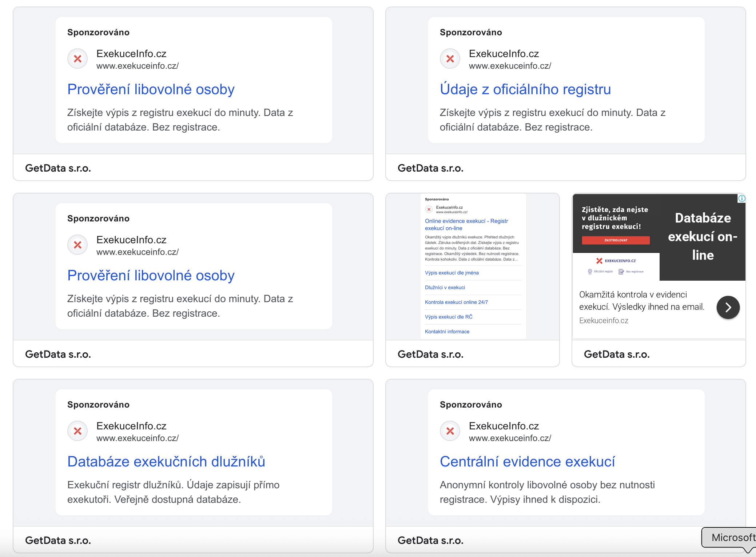
Task: Click the 'Výpis exekucí dle jména' sitelink
Action: (452, 273)
